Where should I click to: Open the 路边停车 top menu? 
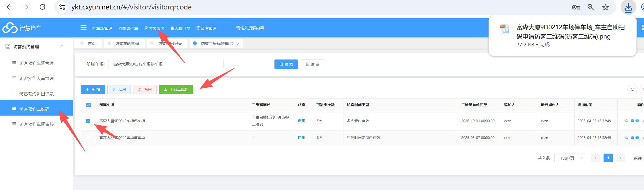click(x=128, y=28)
